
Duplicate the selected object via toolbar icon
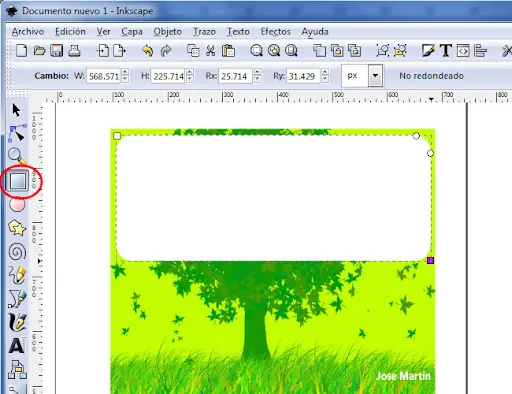[x=319, y=51]
